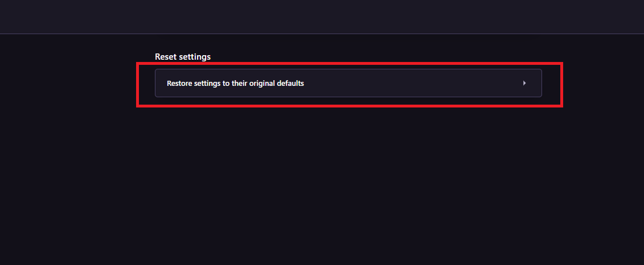644x265 pixels.
Task: Click the small caret beside original defaults text
Action: [x=524, y=83]
